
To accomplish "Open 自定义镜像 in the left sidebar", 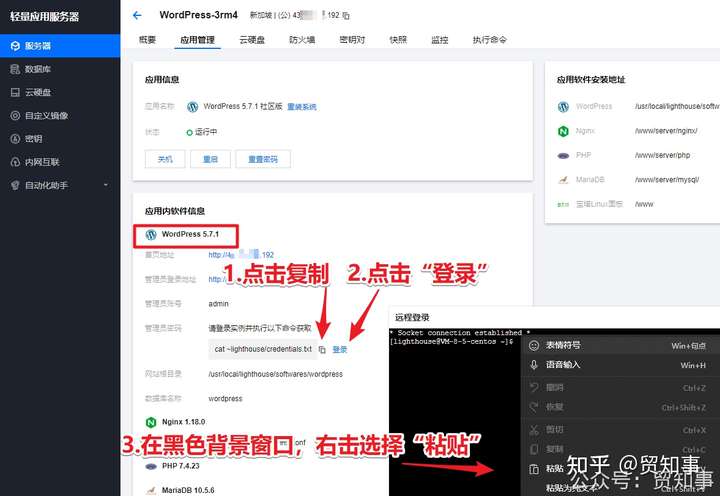I will [60, 115].
